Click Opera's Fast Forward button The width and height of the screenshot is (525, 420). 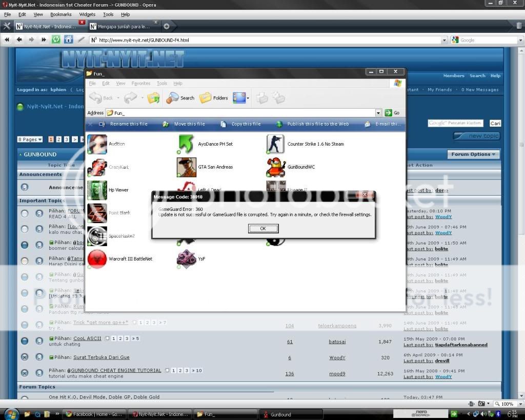click(44, 40)
